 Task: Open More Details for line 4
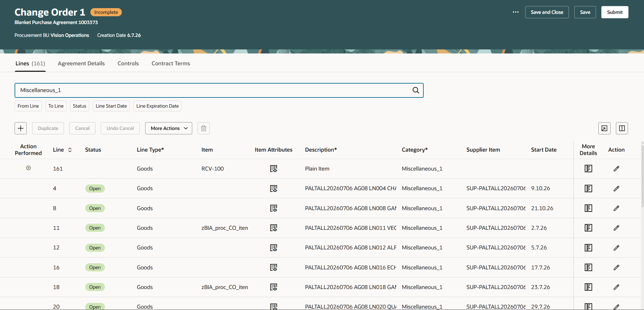pyautogui.click(x=589, y=189)
